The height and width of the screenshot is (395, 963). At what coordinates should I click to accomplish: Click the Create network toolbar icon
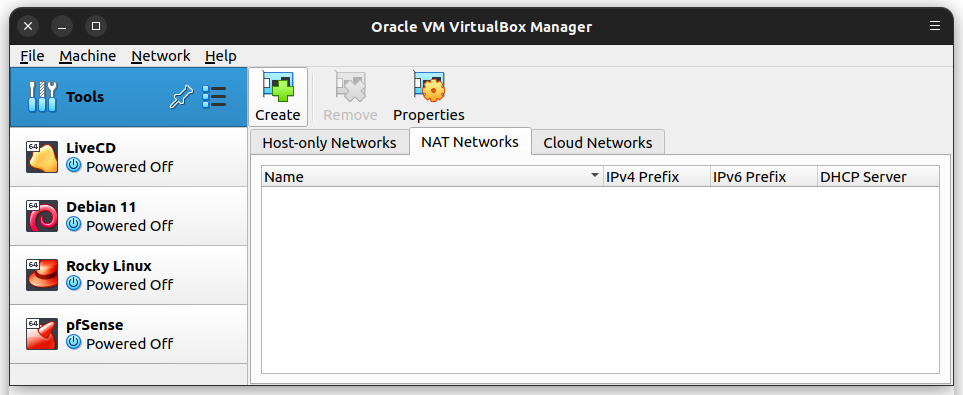(x=278, y=86)
